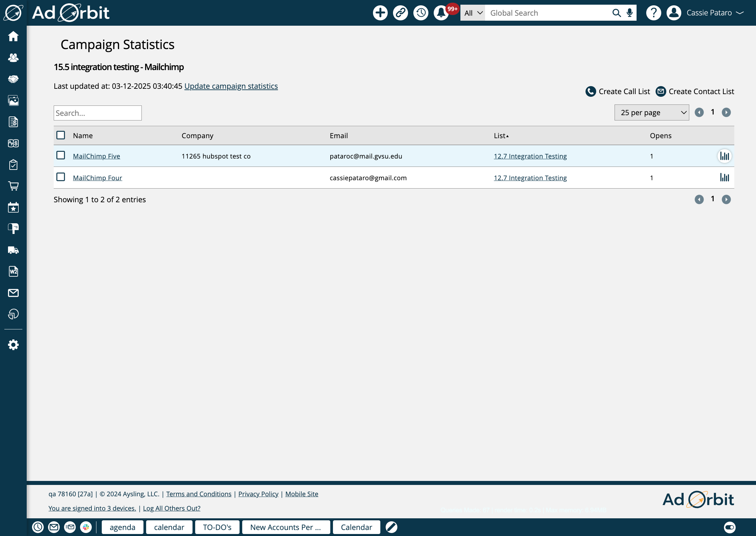This screenshot has width=756, height=536.
Task: Open the Contacts people icon in sidebar
Action: pyautogui.click(x=13, y=57)
